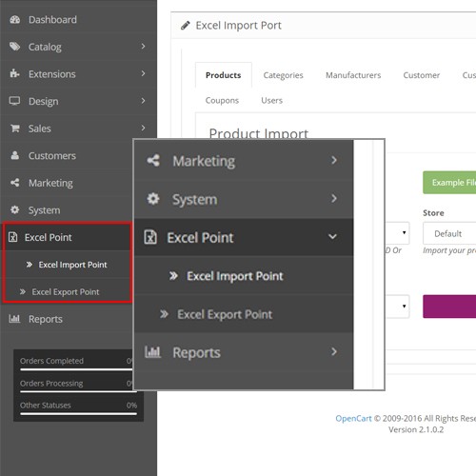Click the Design monitor icon
Viewport: 476px width, 476px height.
[14, 101]
